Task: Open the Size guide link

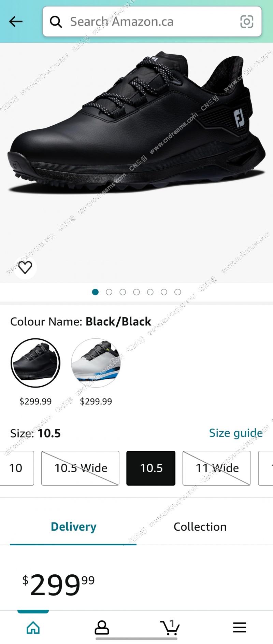Action: [236, 433]
